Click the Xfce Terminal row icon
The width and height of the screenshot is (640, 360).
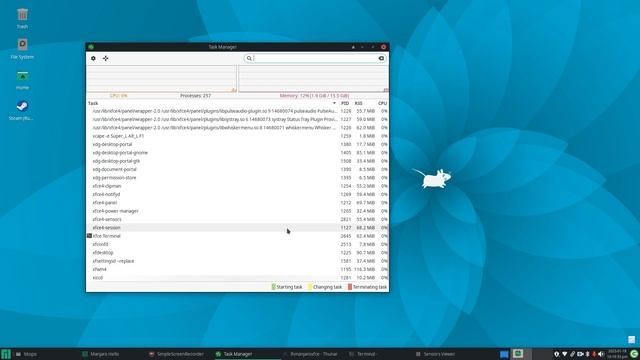point(89,236)
